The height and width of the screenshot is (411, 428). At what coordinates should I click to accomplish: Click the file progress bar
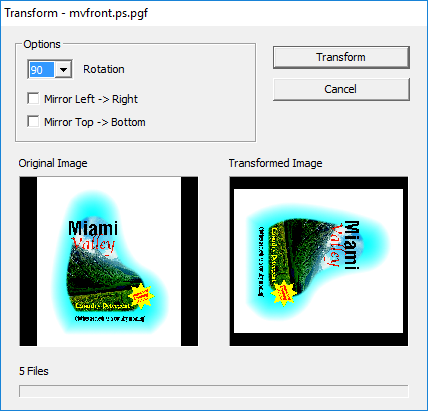[213, 391]
